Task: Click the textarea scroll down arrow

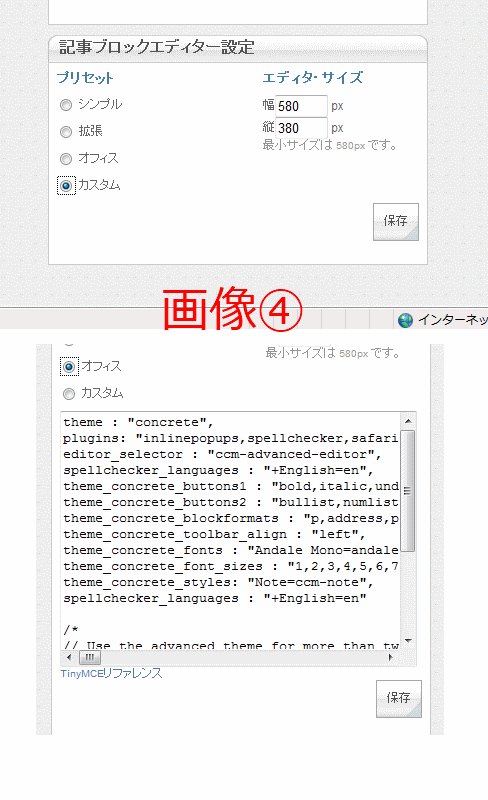Action: click(x=408, y=641)
